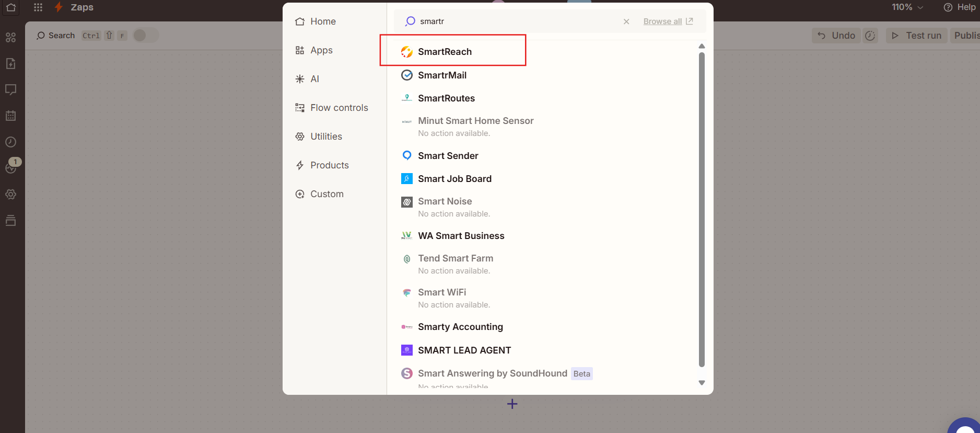This screenshot has height=433, width=980.
Task: Open the apps grid launcher icon
Action: (x=38, y=7)
